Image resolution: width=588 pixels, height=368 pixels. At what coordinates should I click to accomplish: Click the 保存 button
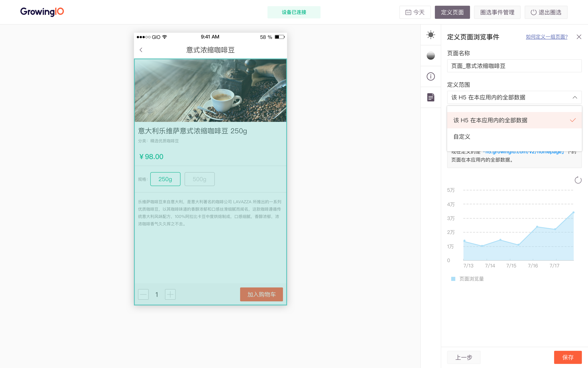click(x=568, y=357)
